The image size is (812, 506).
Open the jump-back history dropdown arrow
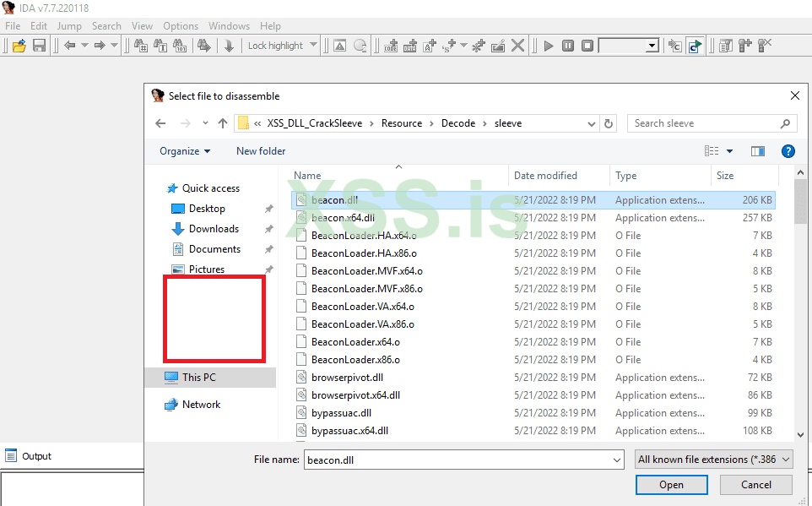click(x=84, y=46)
